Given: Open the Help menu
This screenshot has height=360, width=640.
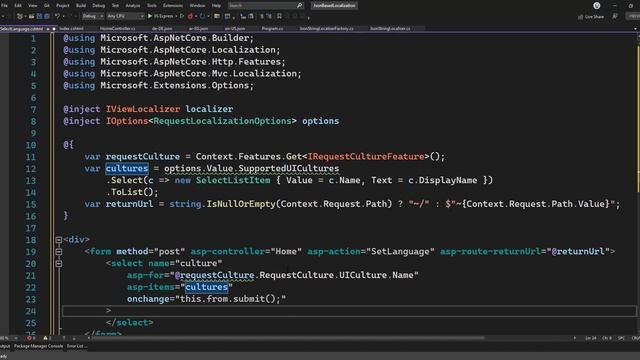Looking at the screenshot, I should coord(216,6).
